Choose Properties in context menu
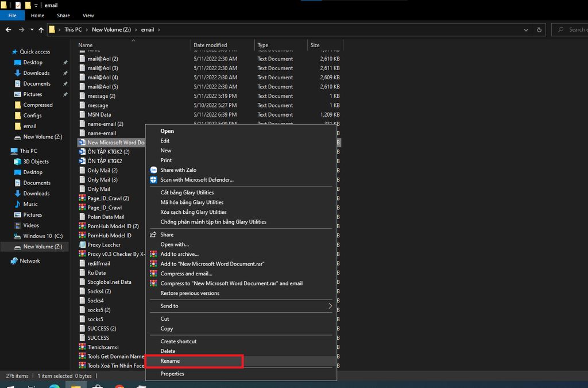This screenshot has width=588, height=388. click(x=172, y=374)
